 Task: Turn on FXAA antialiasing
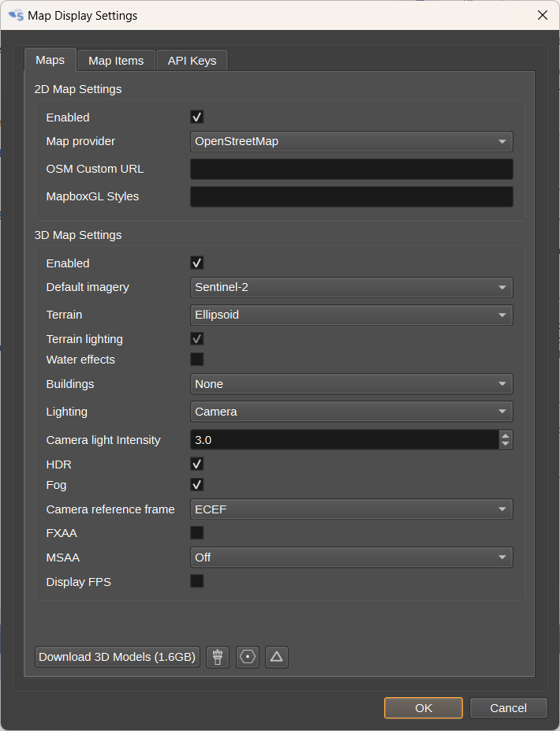[196, 532]
